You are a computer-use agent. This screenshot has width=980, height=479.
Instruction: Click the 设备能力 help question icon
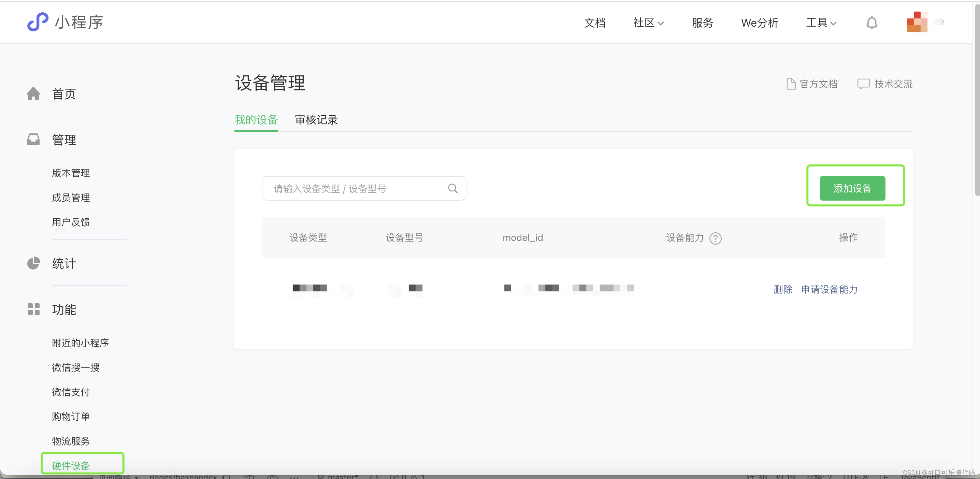tap(715, 238)
